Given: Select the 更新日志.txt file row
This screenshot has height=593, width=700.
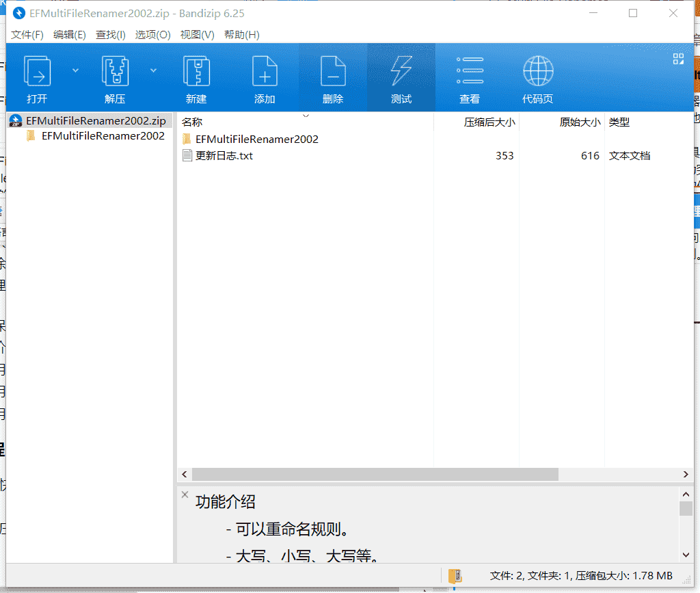Looking at the screenshot, I should [435, 156].
